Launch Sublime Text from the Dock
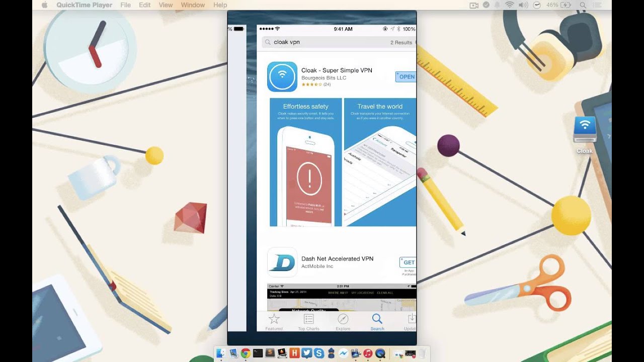This screenshot has height=362, width=644. click(270, 353)
